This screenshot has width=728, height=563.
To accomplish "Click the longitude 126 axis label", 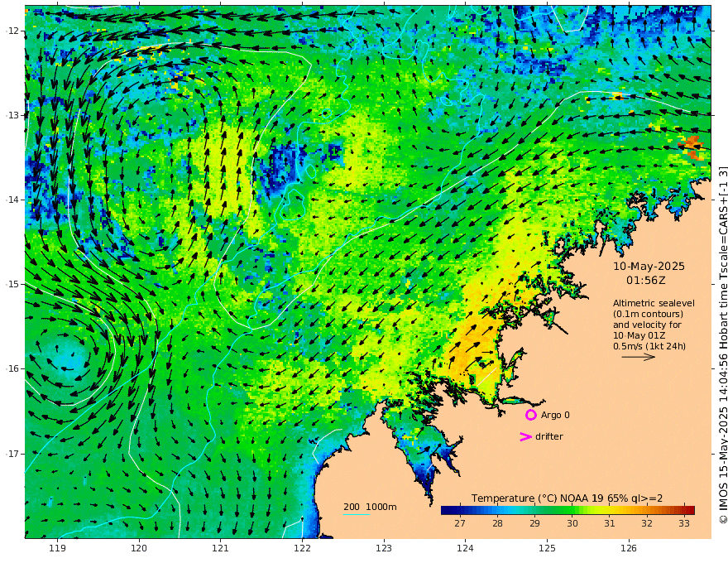I will click(629, 549).
